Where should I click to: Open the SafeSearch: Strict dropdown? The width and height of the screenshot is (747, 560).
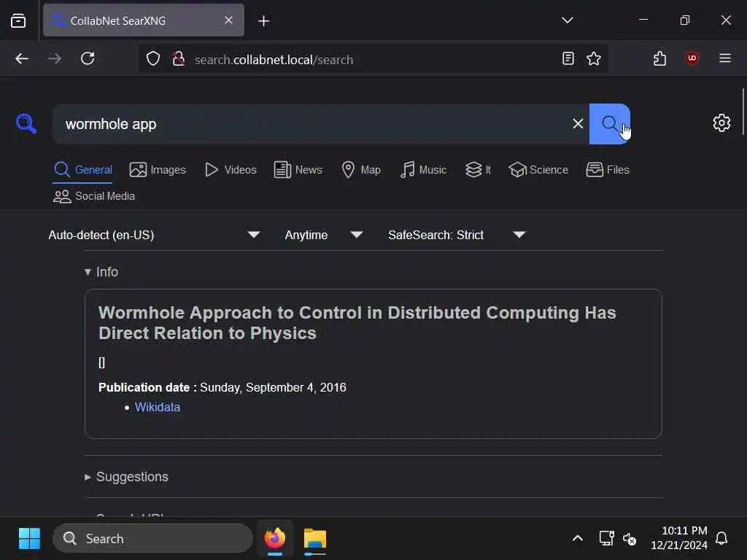click(457, 235)
